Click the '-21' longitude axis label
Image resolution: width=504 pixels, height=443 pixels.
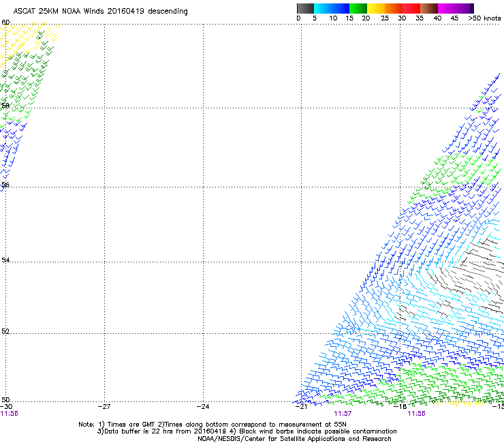tap(302, 407)
